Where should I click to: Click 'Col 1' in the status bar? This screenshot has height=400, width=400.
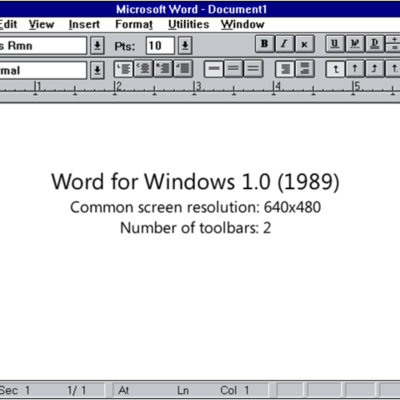[x=235, y=390]
